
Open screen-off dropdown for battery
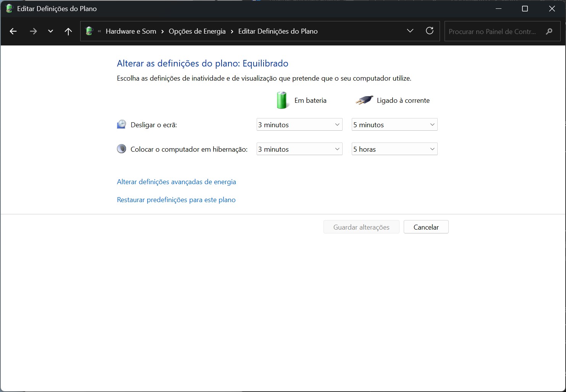pos(299,125)
